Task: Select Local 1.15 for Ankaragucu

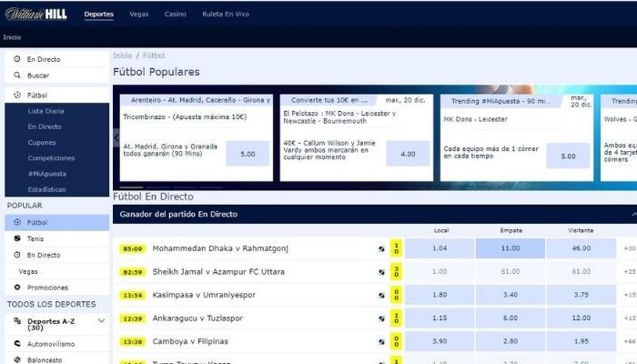Action: (440, 318)
